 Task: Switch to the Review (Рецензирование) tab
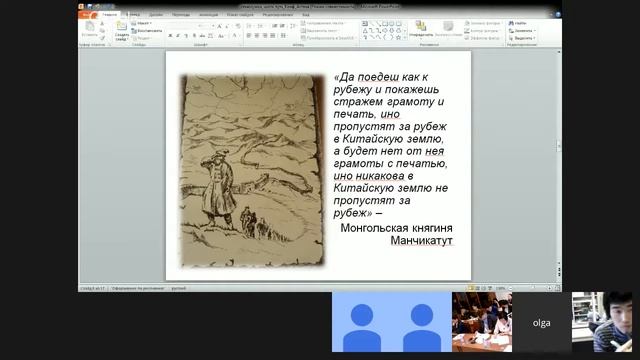coord(278,14)
